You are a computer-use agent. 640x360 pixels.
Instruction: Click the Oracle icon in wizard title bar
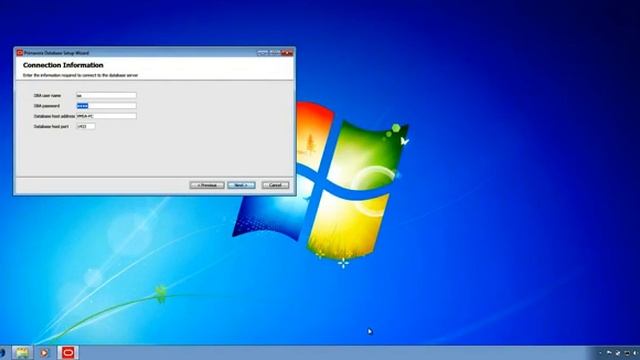pos(19,53)
